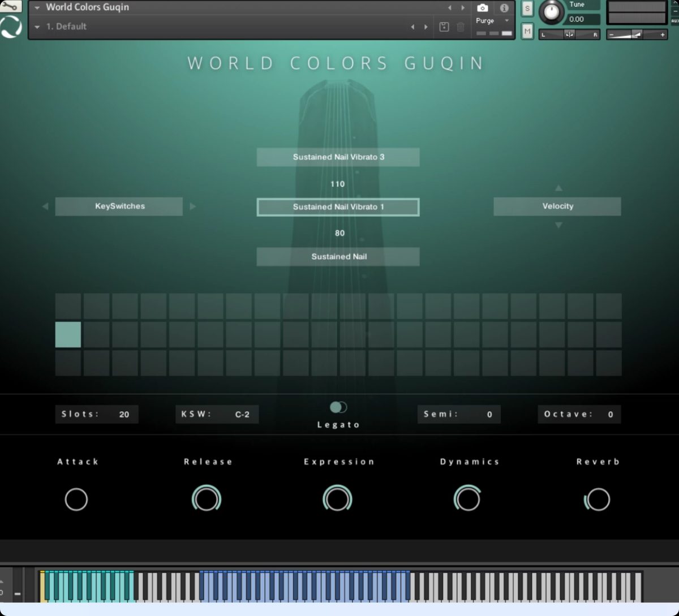This screenshot has width=679, height=616.
Task: Click the Release knob
Action: pos(207,499)
